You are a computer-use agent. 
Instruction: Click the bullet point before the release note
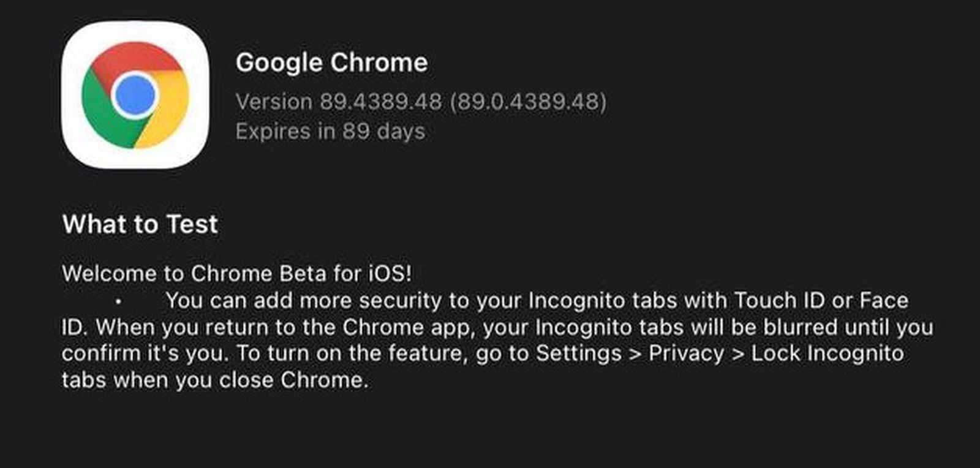click(118, 301)
